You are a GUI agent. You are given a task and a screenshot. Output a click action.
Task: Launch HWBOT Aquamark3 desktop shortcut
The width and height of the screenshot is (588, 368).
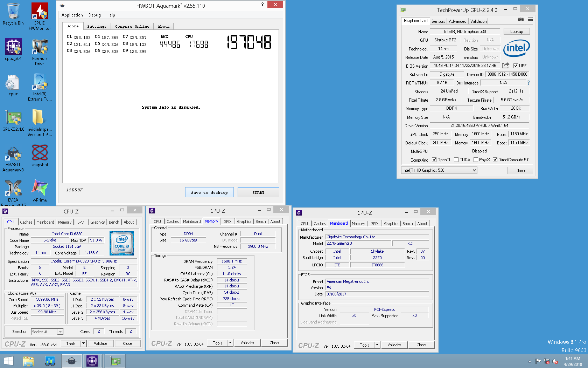13,159
